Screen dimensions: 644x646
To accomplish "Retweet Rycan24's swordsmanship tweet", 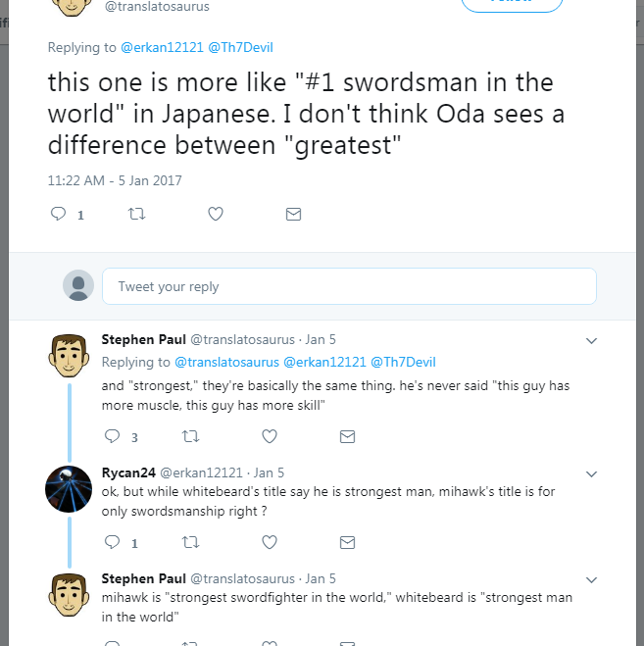I will [190, 542].
